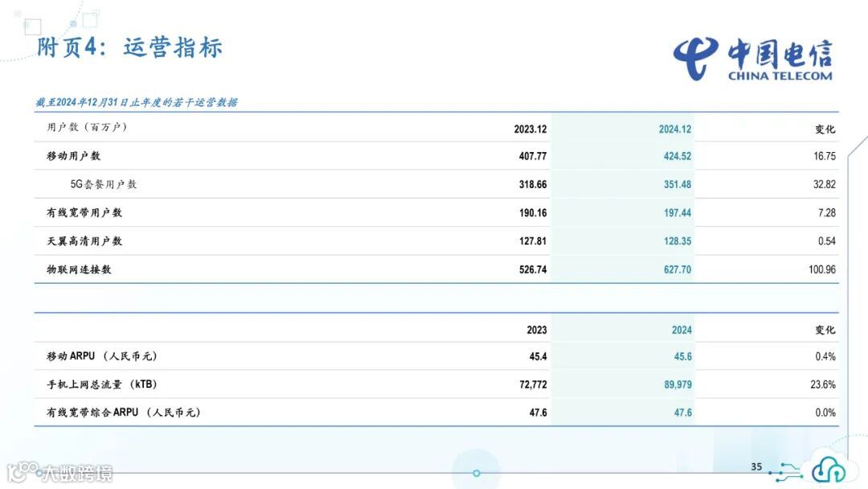
Task: Click the value 318.66
Action: [533, 184]
